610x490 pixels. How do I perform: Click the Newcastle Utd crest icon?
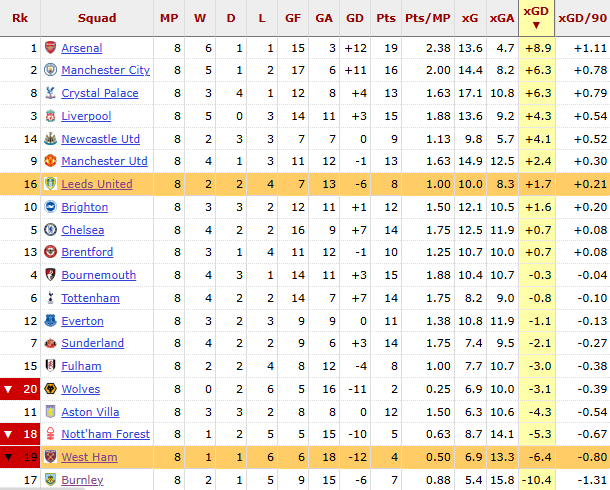[x=50, y=139]
